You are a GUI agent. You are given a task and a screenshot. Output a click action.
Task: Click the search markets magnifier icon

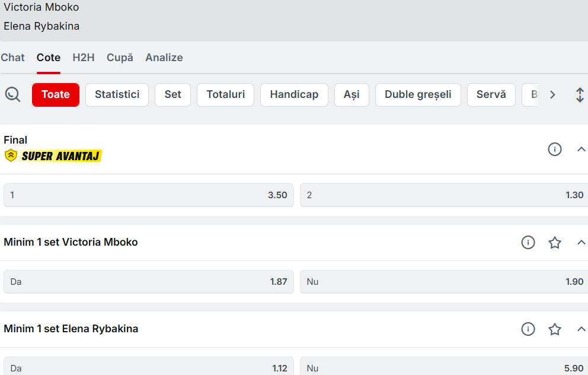[12, 94]
